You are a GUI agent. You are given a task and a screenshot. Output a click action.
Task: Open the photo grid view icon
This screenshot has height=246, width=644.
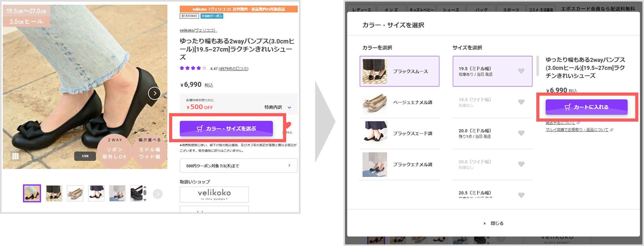point(15,156)
